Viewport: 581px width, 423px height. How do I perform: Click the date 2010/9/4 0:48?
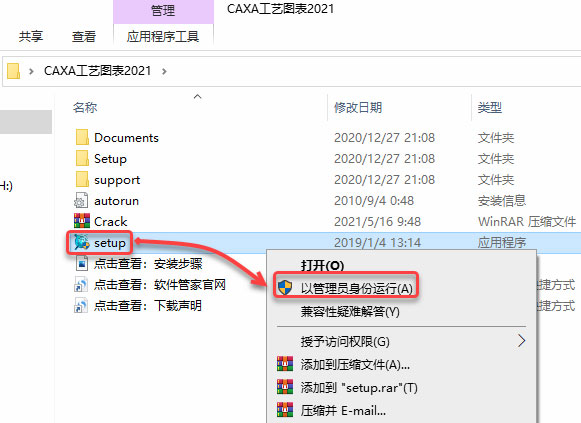coord(374,201)
